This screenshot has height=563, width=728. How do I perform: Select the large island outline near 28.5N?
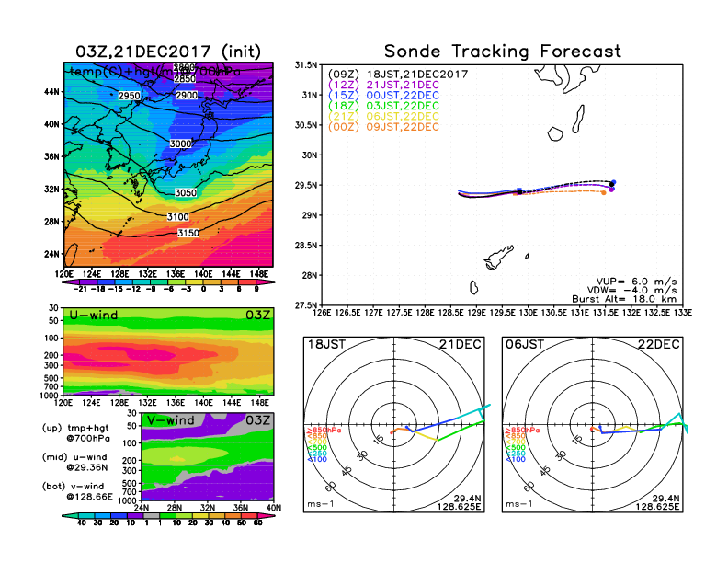click(x=497, y=254)
